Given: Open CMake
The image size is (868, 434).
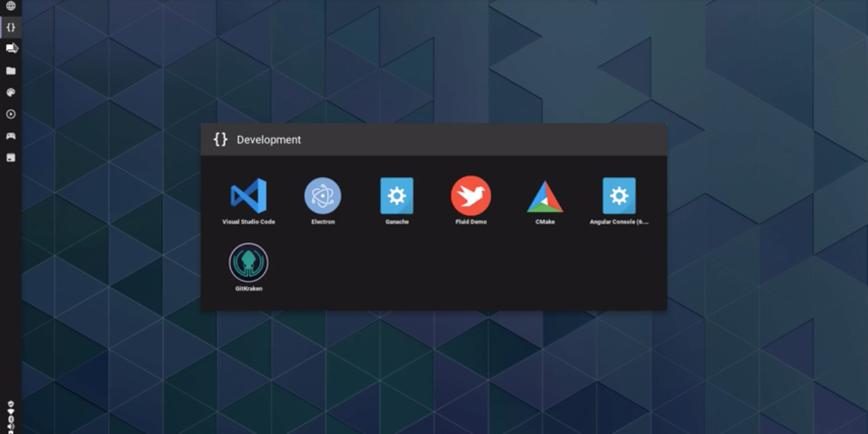Looking at the screenshot, I should [x=545, y=197].
